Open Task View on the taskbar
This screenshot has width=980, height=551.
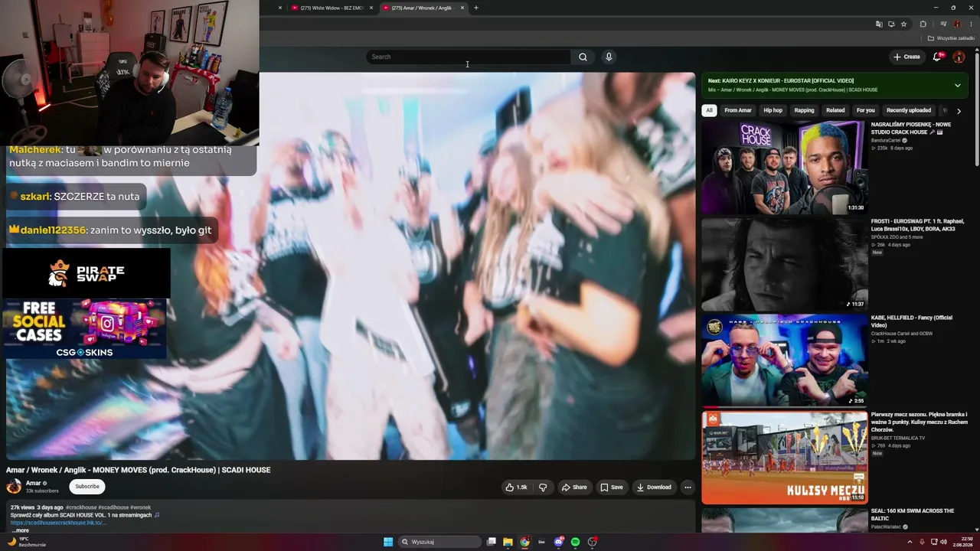492,542
